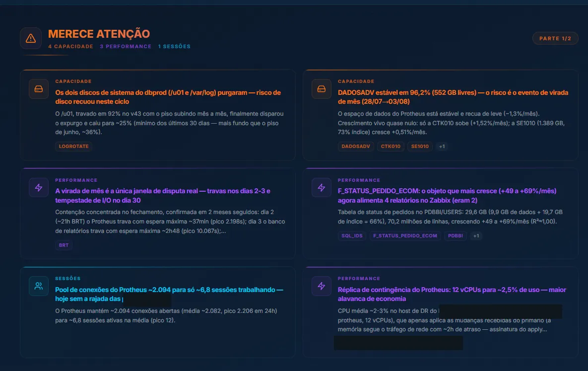Click the CTK010 tag chip

(x=391, y=147)
